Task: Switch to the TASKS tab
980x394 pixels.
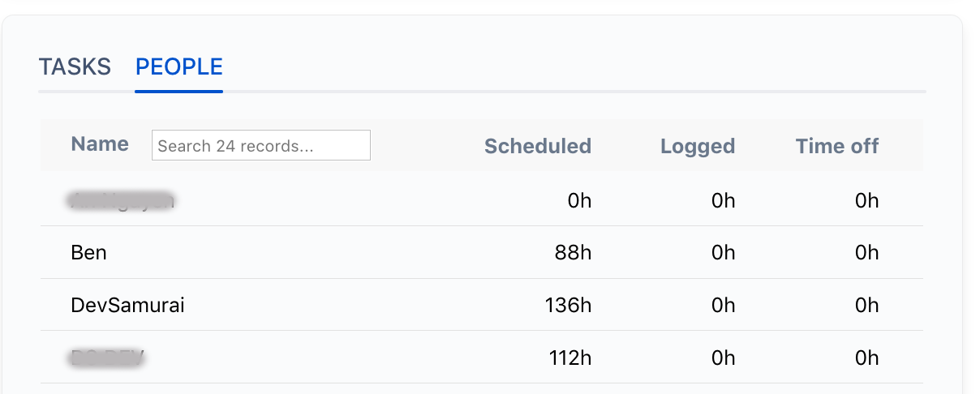Action: [75, 66]
